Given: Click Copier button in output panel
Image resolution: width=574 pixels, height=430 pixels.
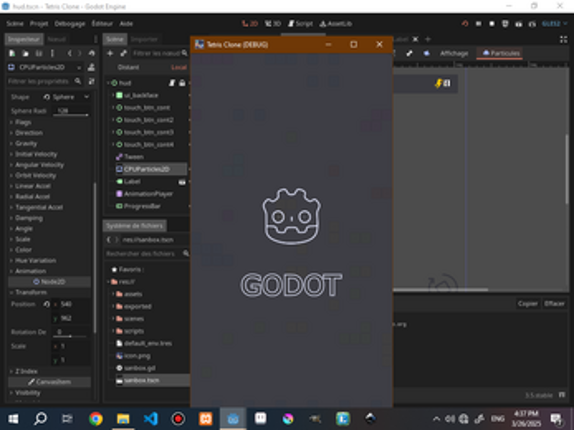Looking at the screenshot, I should coord(528,304).
